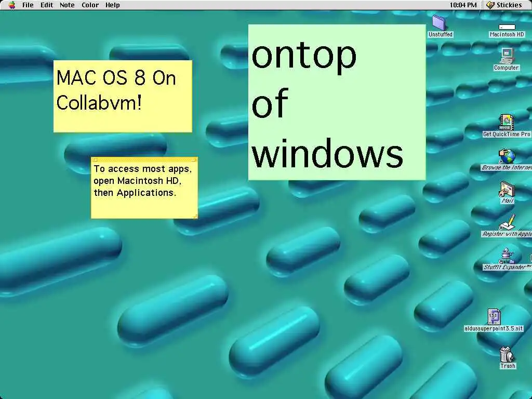532x399 pixels.
Task: Select the Computer desktop icon
Action: 506,56
